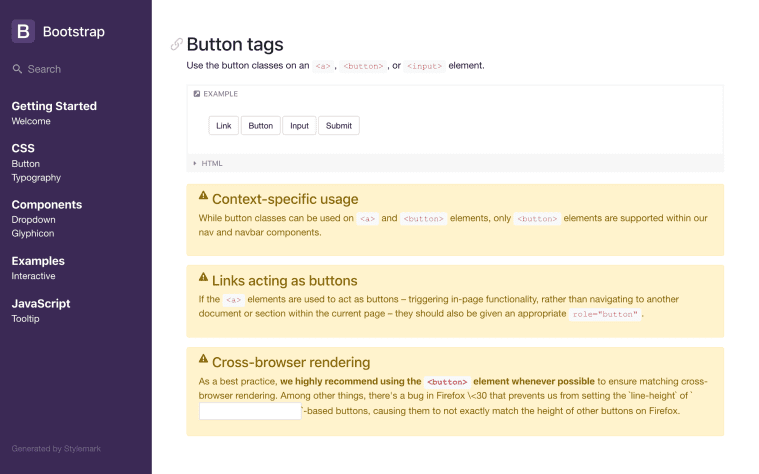Click the anchor link icon beside Button tags
This screenshot has width=759, height=474.
[177, 44]
